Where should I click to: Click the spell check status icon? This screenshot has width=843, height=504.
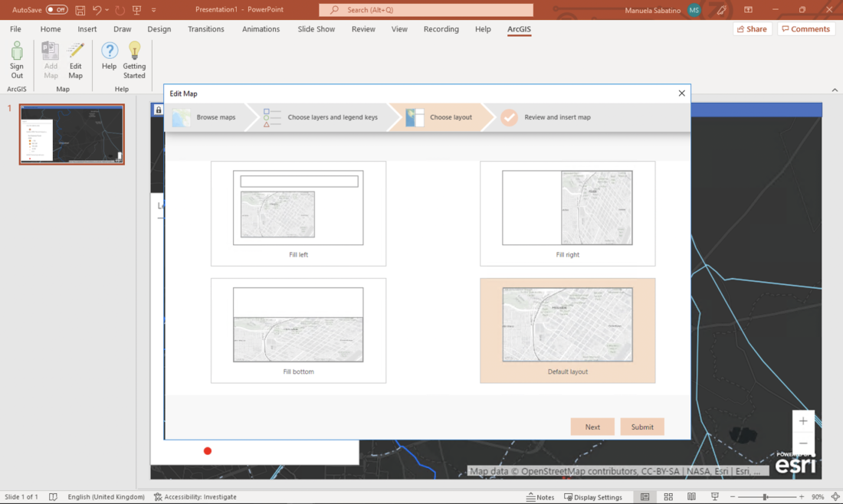click(x=53, y=497)
